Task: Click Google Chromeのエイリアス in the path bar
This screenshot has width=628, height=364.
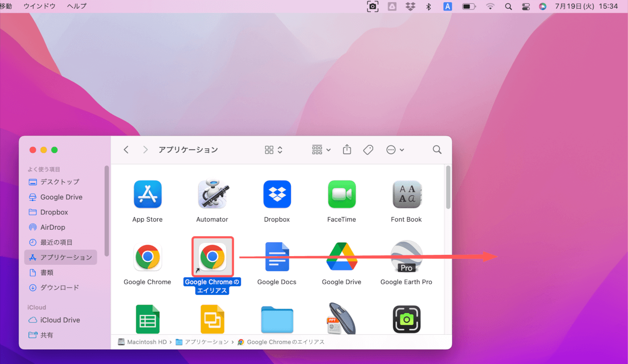Action: pos(281,342)
